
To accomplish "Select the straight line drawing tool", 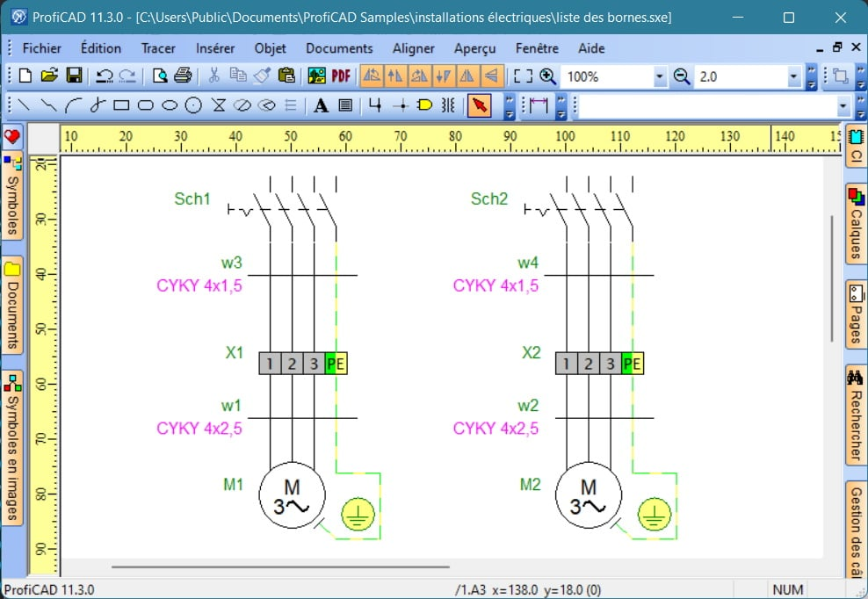I will pyautogui.click(x=24, y=105).
